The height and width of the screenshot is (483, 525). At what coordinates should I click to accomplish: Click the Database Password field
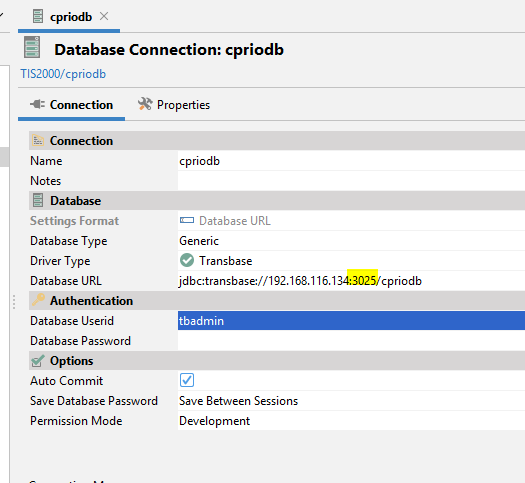click(351, 341)
